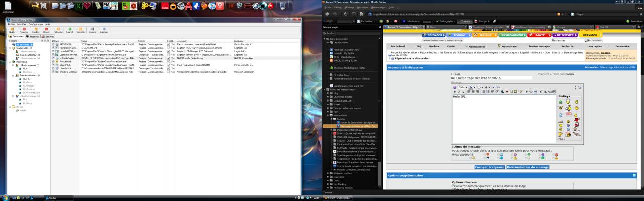Click the Traduire button in Google toolbar

[x=465, y=21]
